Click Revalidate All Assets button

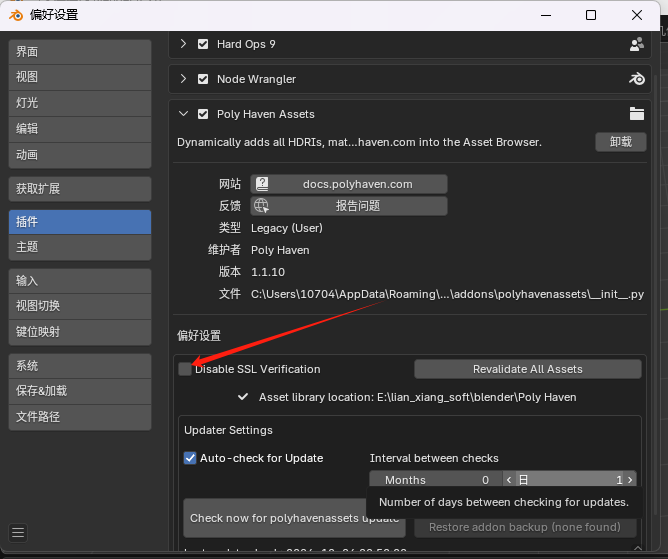click(x=528, y=369)
